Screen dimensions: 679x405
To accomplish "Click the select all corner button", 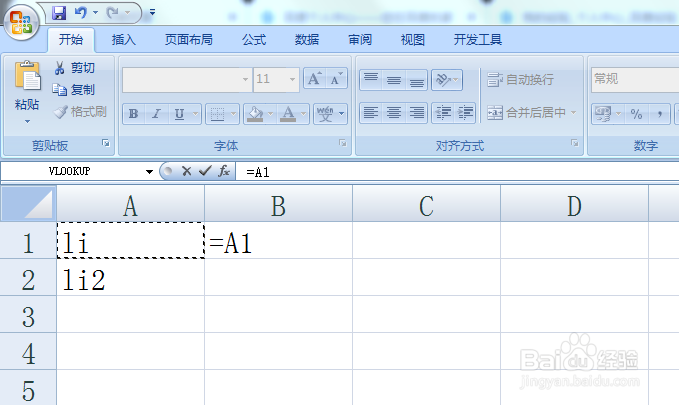I will pos(29,204).
